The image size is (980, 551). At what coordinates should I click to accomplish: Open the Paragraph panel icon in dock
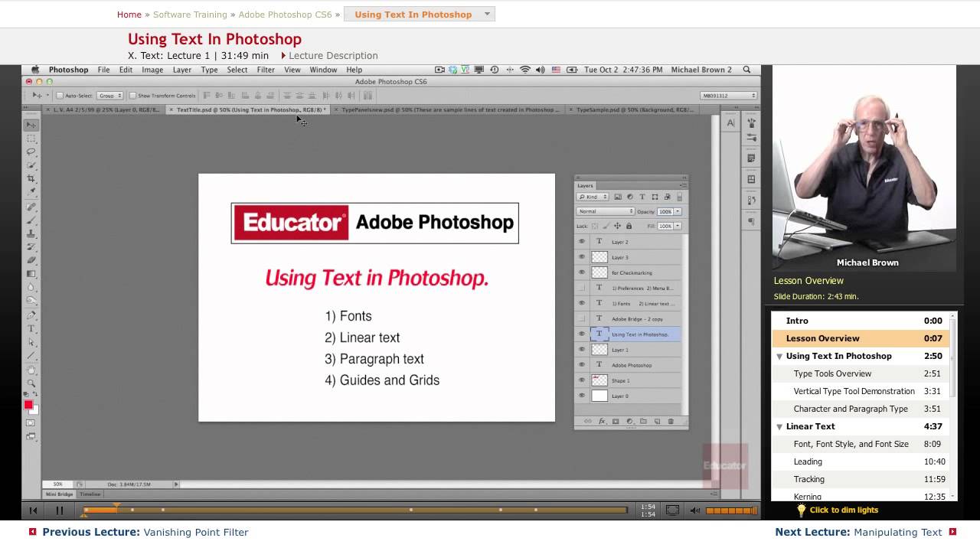751,221
